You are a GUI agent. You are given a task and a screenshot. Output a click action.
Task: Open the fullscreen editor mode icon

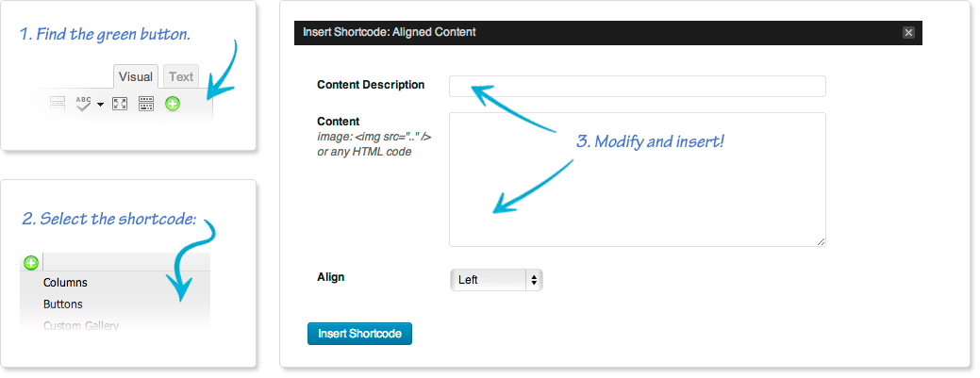point(120,104)
